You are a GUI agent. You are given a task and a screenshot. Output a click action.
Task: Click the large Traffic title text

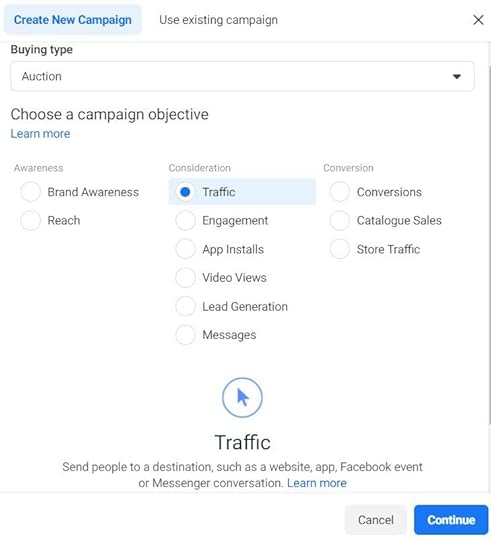tap(242, 442)
